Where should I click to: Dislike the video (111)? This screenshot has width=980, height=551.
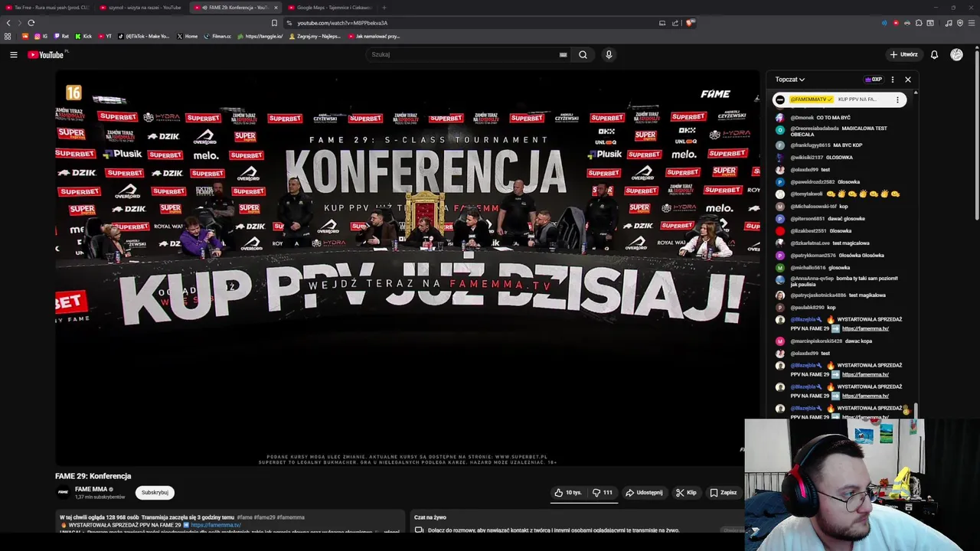pos(603,493)
